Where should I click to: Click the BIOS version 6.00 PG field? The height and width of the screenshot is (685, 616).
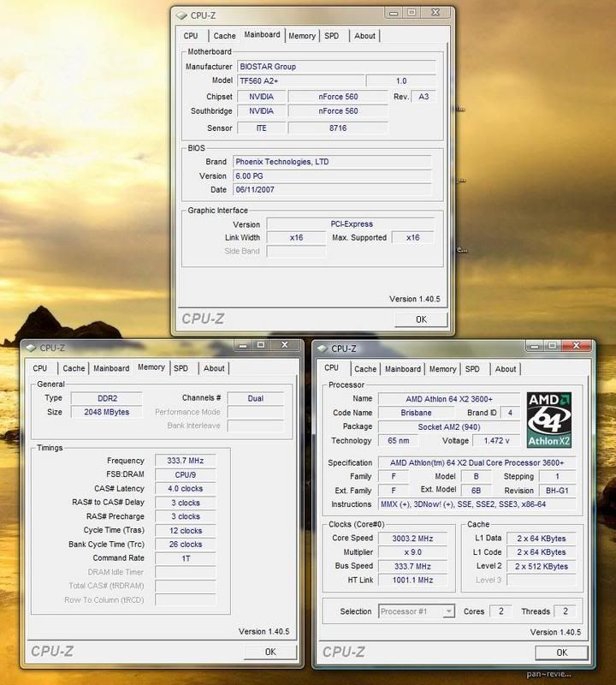332,176
